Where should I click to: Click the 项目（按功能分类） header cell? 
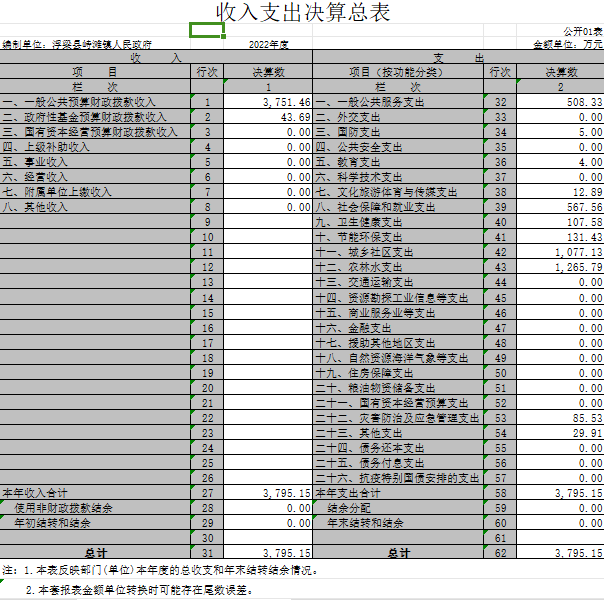tap(398, 72)
